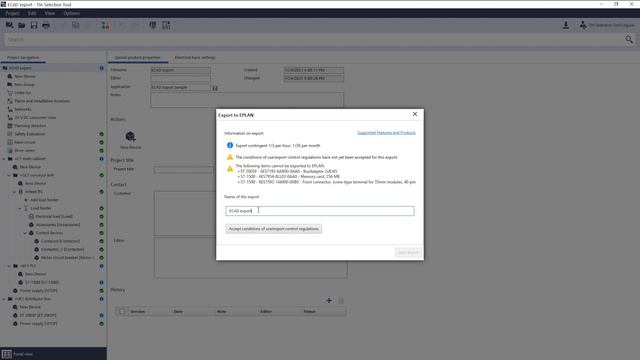Click the green status icon beside Safety Evaluation

tap(101, 134)
